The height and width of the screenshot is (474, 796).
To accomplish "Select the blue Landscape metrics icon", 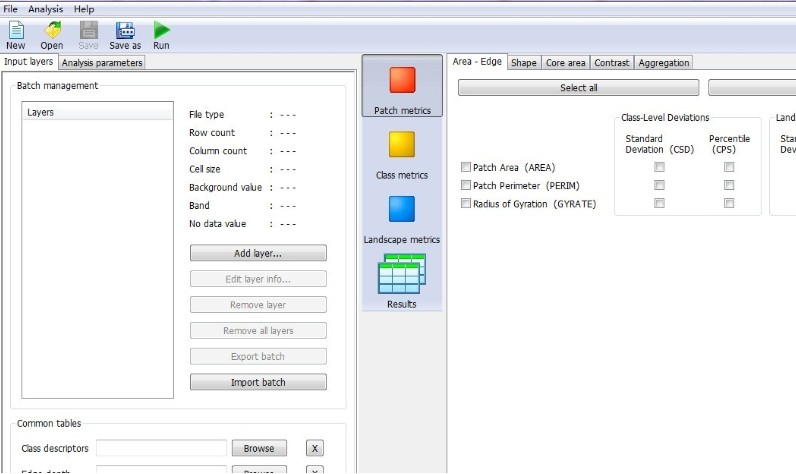I will click(x=402, y=209).
